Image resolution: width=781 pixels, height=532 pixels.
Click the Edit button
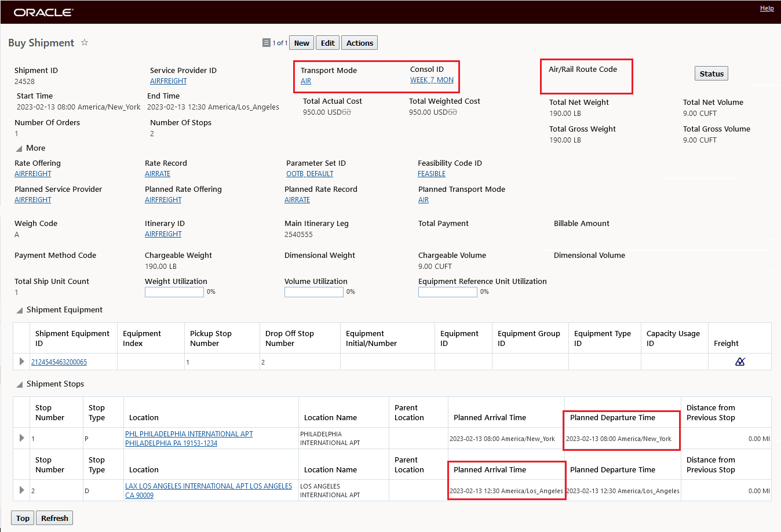(327, 43)
